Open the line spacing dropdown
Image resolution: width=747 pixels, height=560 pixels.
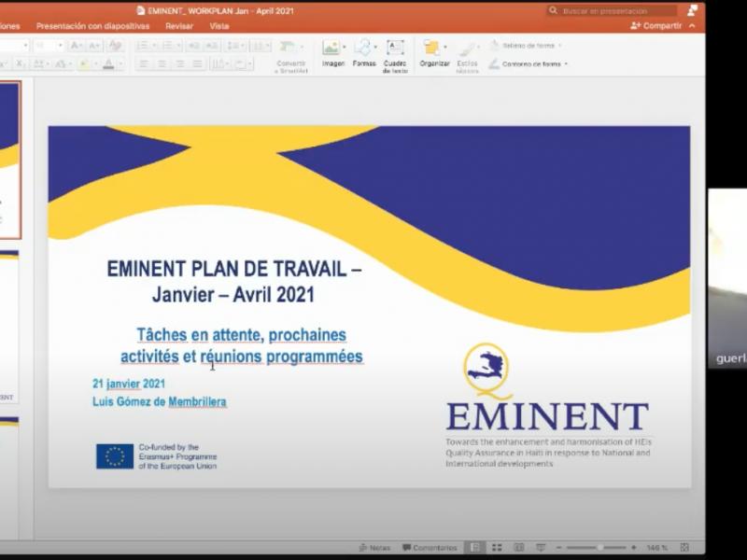point(235,46)
